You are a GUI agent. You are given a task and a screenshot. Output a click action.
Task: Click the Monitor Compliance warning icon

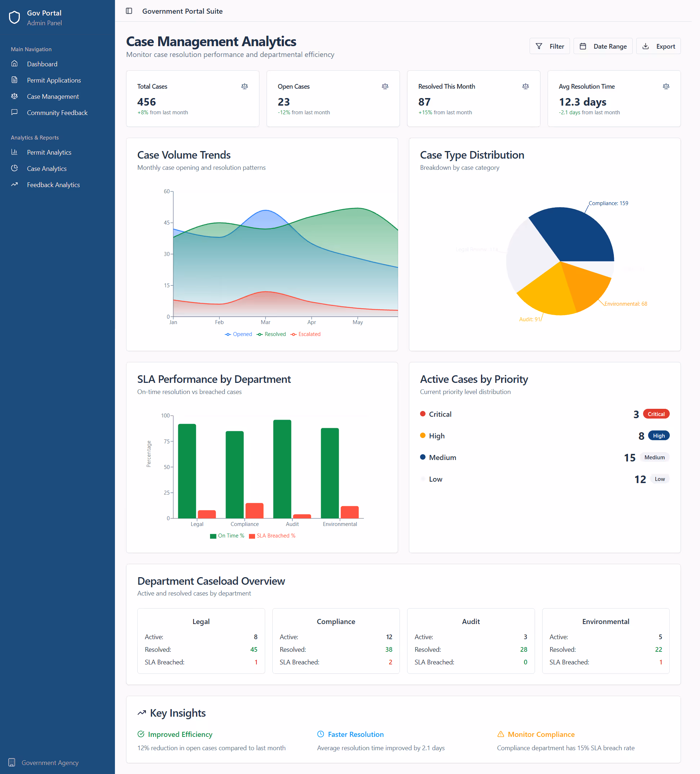pyautogui.click(x=500, y=734)
